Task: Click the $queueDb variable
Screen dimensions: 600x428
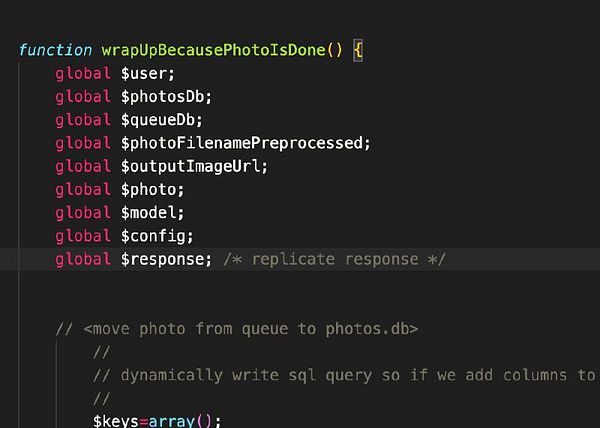Action: [x=161, y=120]
